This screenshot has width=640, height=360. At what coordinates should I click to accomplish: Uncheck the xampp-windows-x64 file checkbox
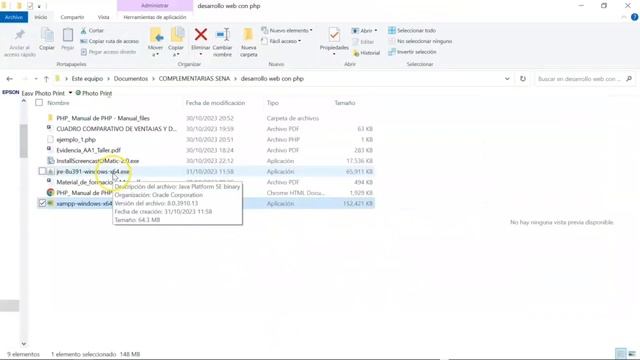point(42,203)
